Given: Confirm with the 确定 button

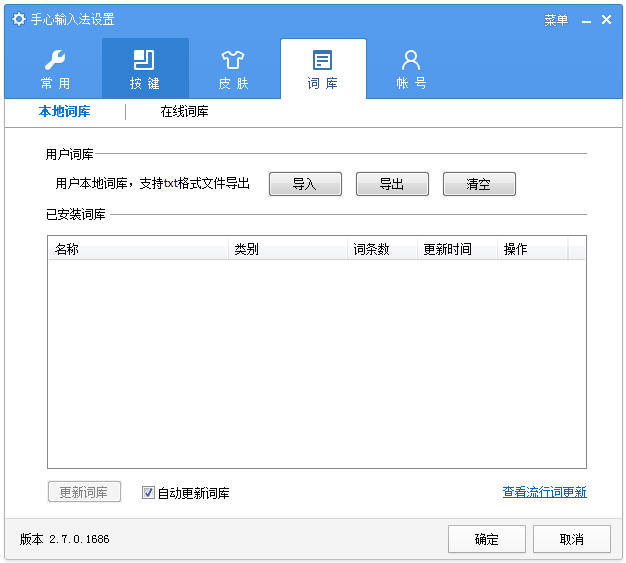Looking at the screenshot, I should click(487, 539).
